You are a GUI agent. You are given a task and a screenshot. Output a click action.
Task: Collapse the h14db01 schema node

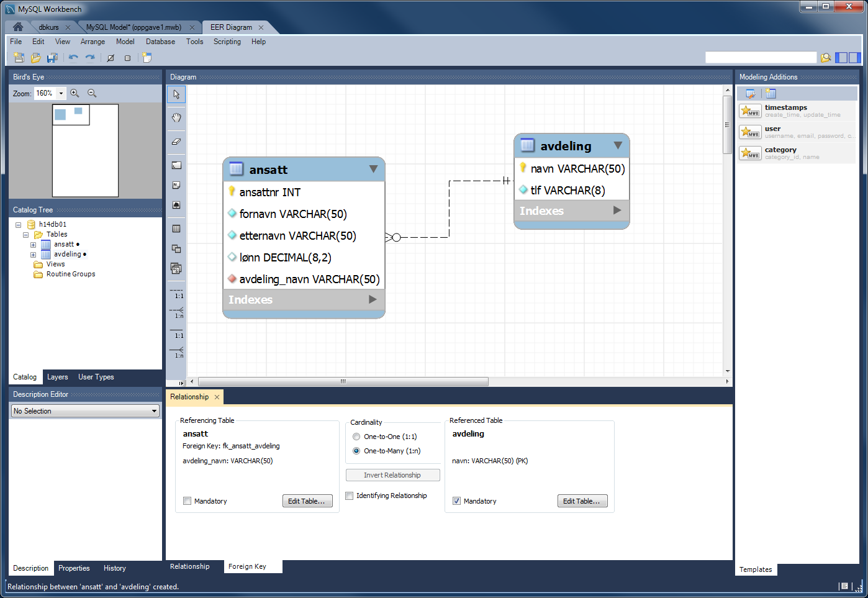click(18, 225)
